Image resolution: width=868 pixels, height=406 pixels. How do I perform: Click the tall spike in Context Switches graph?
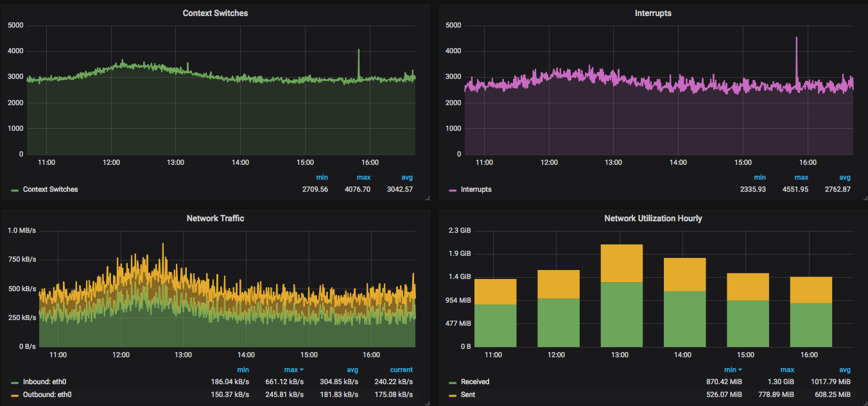click(x=359, y=64)
